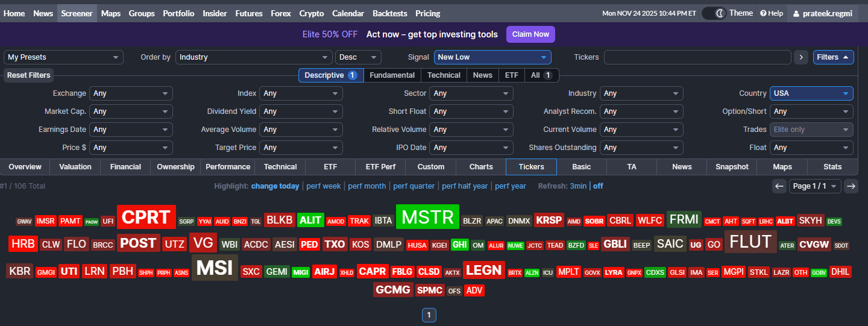Open the Exchange filter dropdown
The width and height of the screenshot is (868, 326).
(131, 93)
